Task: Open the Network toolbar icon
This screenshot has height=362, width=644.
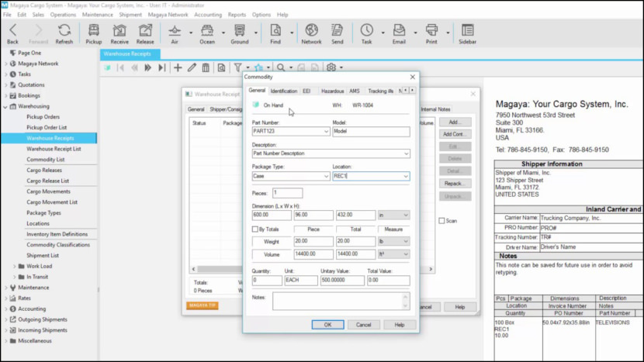Action: coord(311,30)
